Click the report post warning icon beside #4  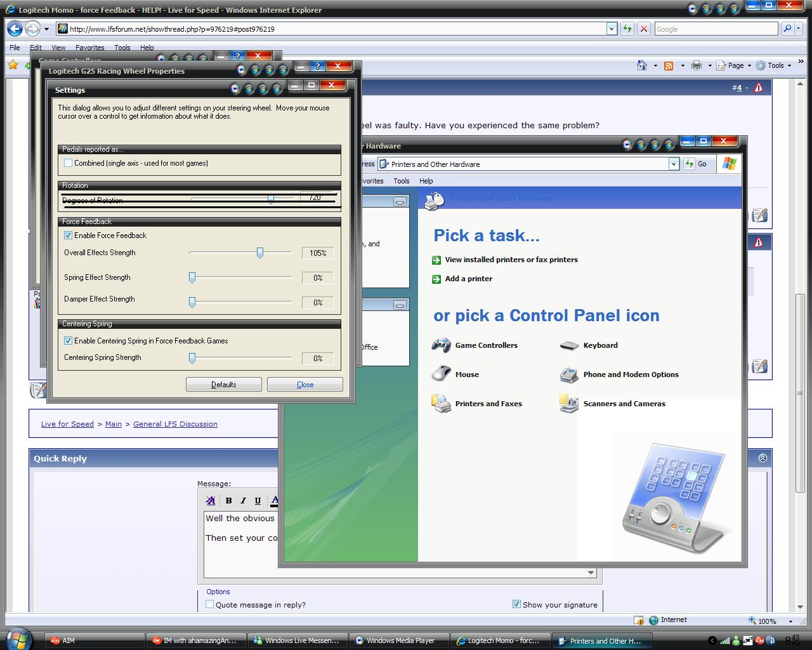point(758,88)
